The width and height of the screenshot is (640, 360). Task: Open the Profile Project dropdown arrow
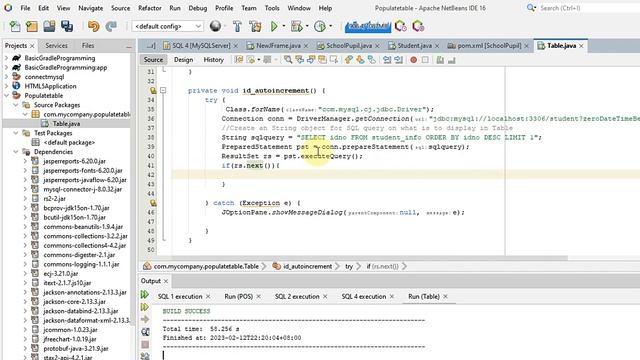[330, 27]
